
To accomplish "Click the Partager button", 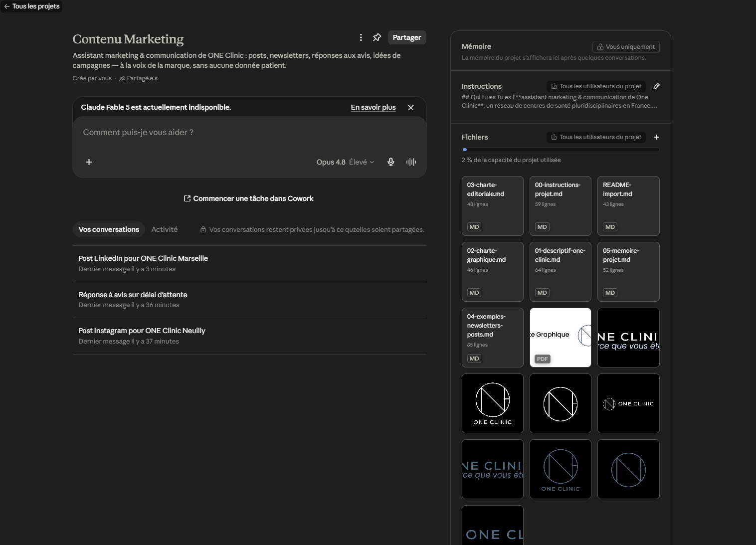I will coord(407,37).
